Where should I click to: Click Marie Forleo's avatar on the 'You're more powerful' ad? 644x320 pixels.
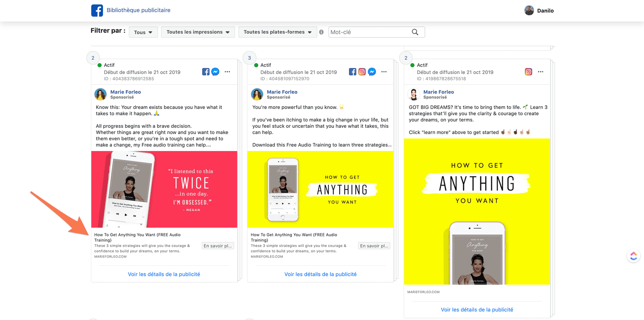(x=257, y=94)
